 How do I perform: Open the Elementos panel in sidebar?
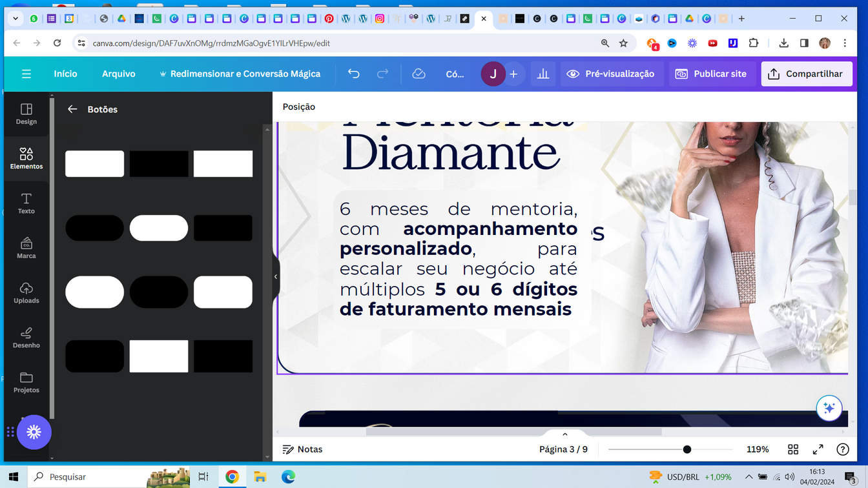[26, 158]
